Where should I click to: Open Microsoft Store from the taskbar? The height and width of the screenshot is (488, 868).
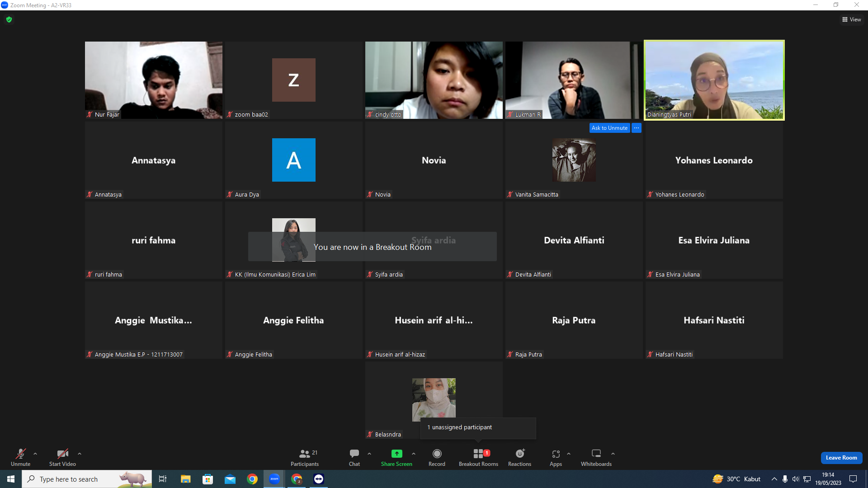point(208,479)
